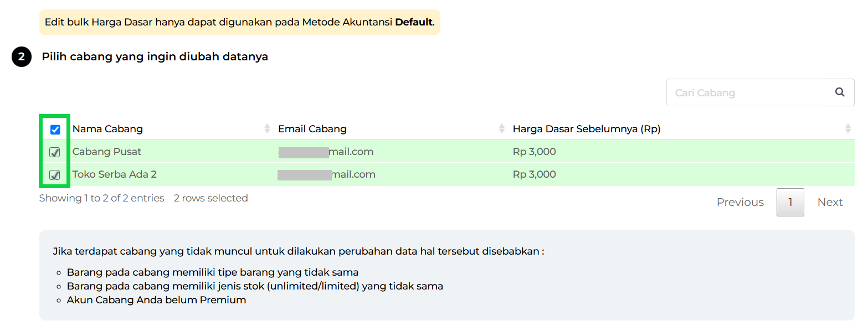Click the Cabang Pusat branch name

point(107,152)
